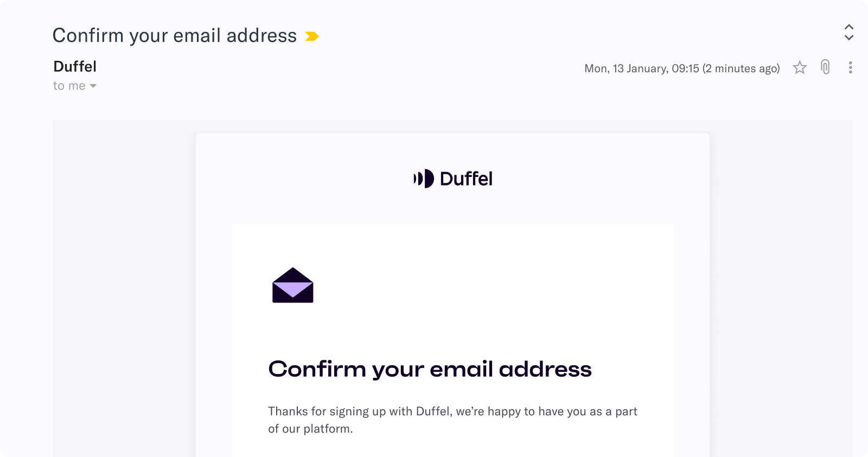Click the 'Thanks for signing up' paragraph
The height and width of the screenshot is (457, 868).
(x=452, y=420)
